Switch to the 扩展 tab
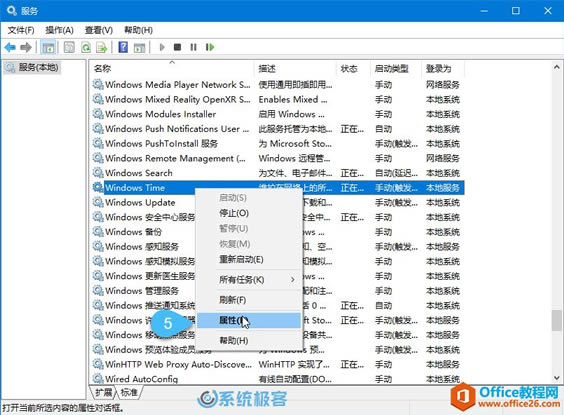 [104, 392]
